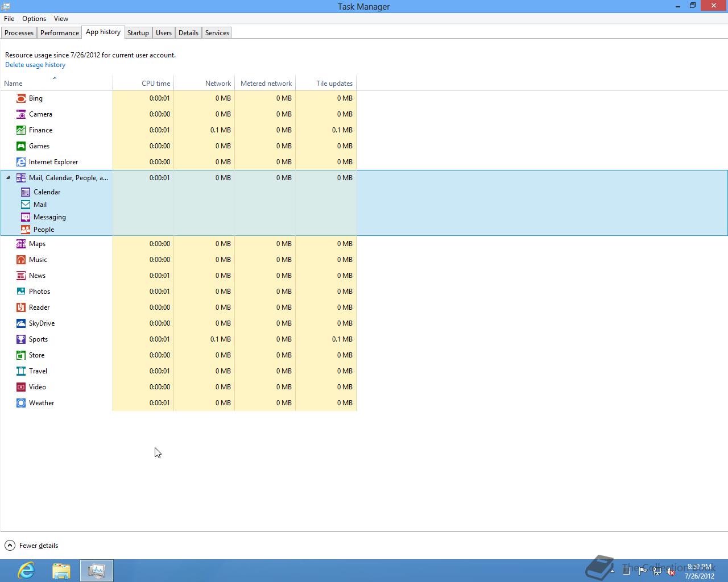Select the SkyDrive row name
Screen dimensions: 728x582
click(x=42, y=323)
